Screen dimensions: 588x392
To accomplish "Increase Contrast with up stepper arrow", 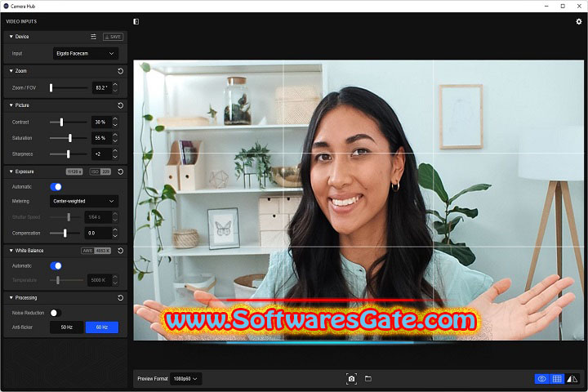I will [115, 119].
